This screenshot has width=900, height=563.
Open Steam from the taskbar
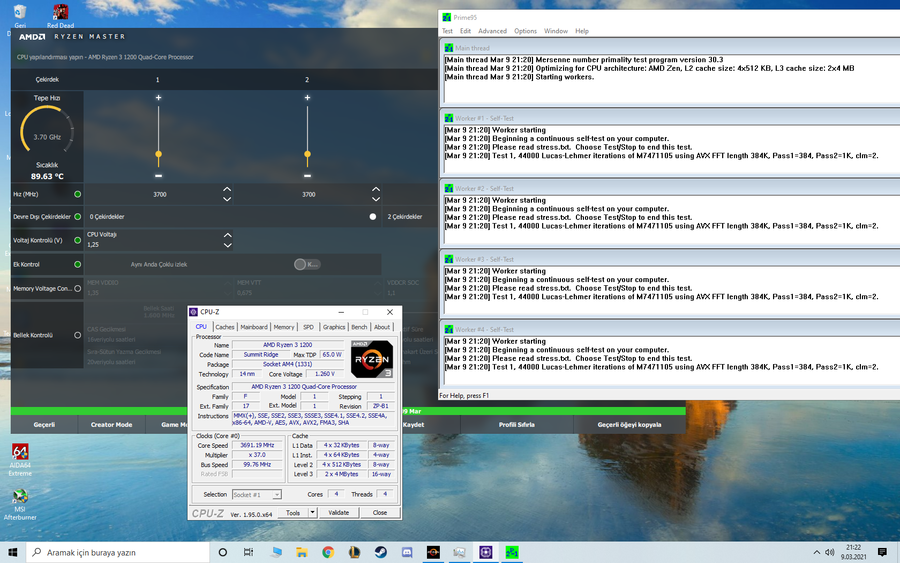click(381, 552)
